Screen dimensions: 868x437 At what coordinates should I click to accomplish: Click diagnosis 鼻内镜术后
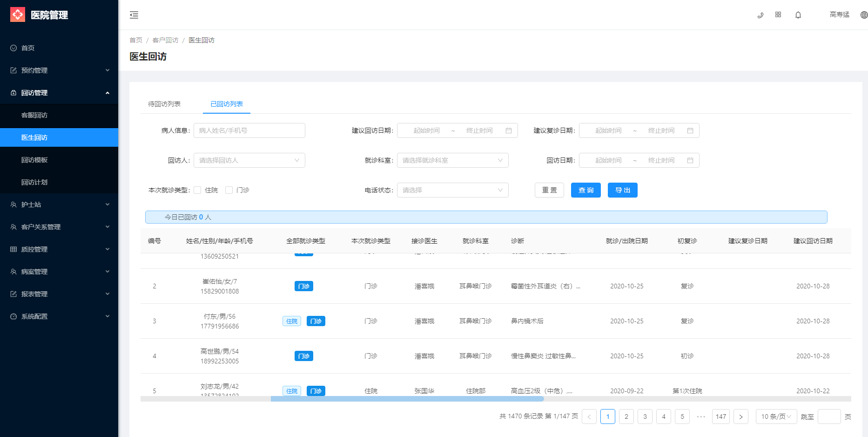(x=527, y=321)
